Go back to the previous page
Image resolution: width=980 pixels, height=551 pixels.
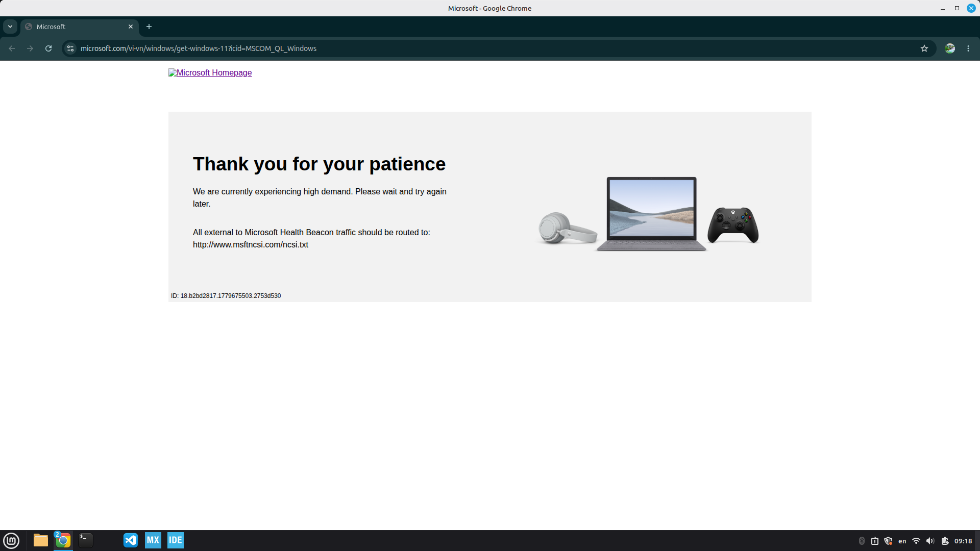[12, 48]
